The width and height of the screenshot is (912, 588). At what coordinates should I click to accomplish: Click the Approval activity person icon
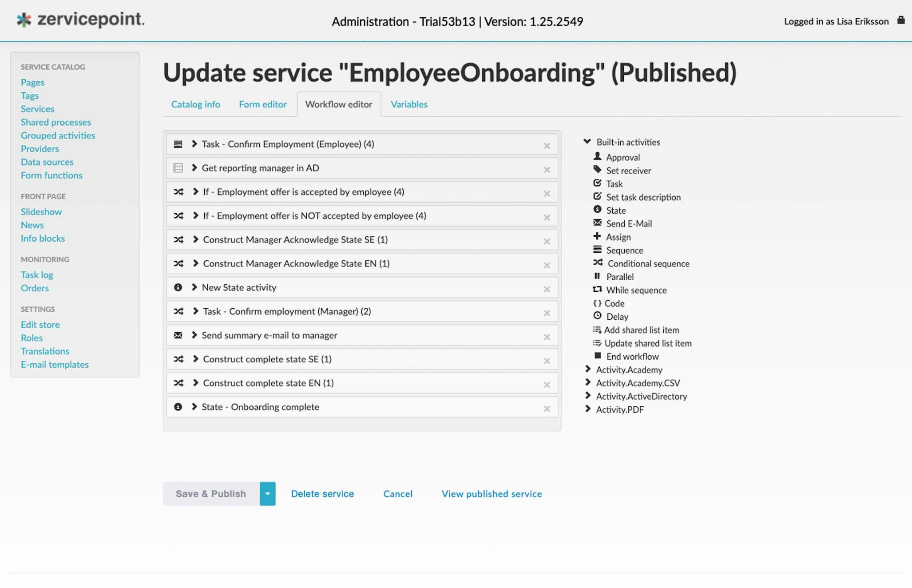click(x=597, y=157)
